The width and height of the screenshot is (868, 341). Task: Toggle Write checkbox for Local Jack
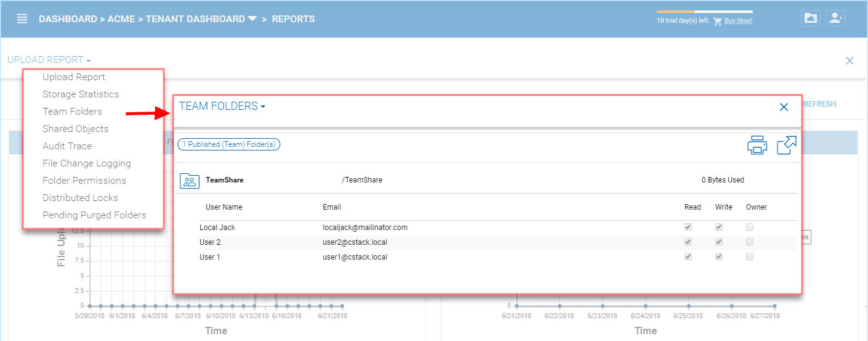719,227
